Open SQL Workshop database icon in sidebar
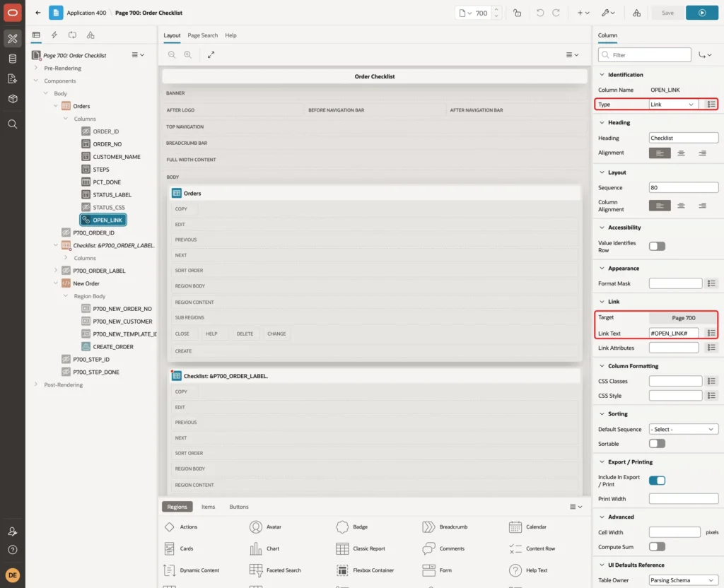This screenshot has height=588, width=724. pyautogui.click(x=13, y=59)
